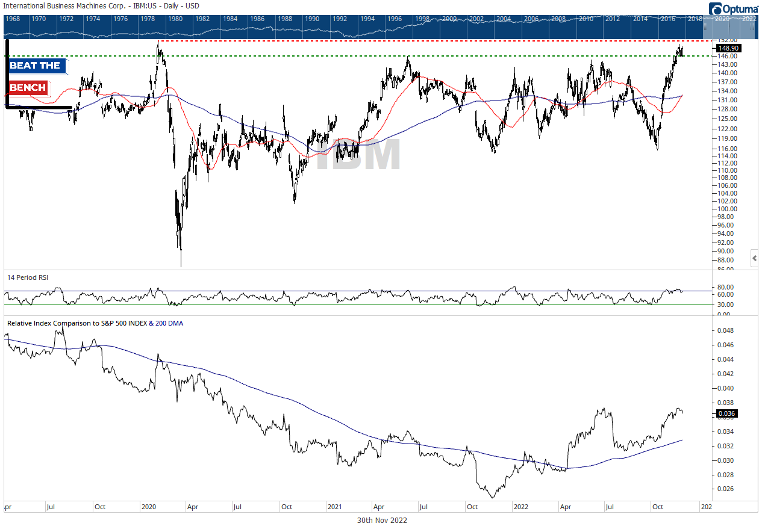This screenshot has height=532, width=762.
Task: Jump to 2008 in the overview timeline
Action: (x=558, y=19)
